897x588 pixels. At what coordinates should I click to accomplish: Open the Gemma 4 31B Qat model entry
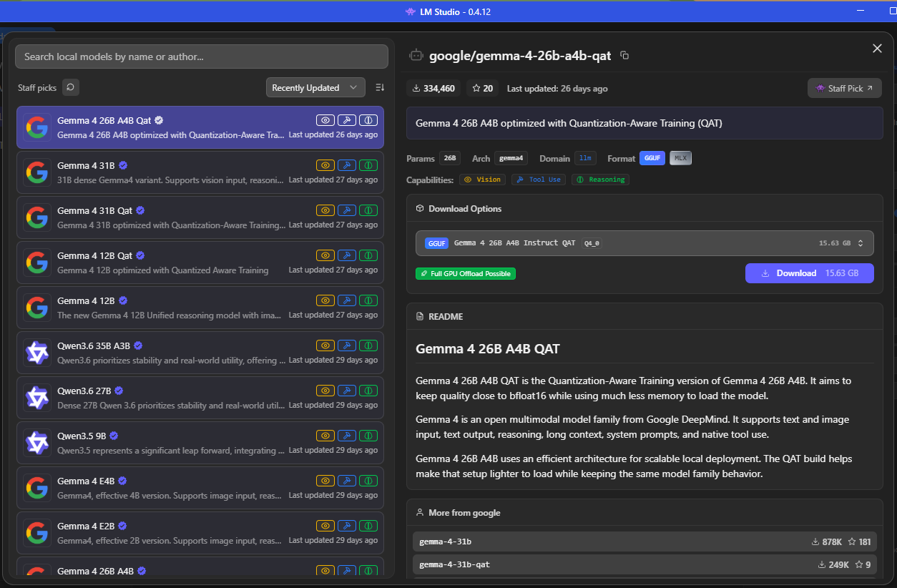coord(200,217)
